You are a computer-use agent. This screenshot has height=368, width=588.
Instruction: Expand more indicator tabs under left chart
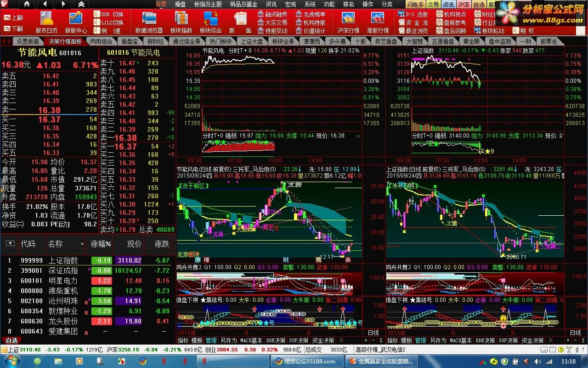[x=342, y=340]
